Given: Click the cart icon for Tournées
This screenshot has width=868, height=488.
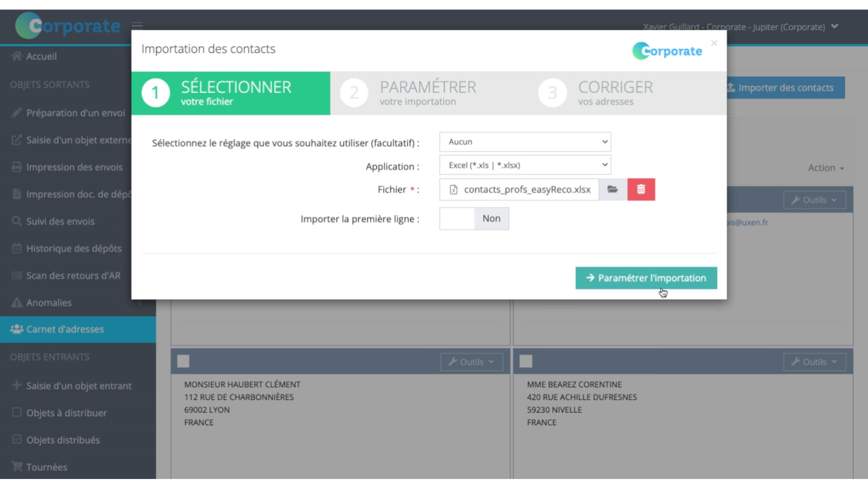Looking at the screenshot, I should coord(17,466).
